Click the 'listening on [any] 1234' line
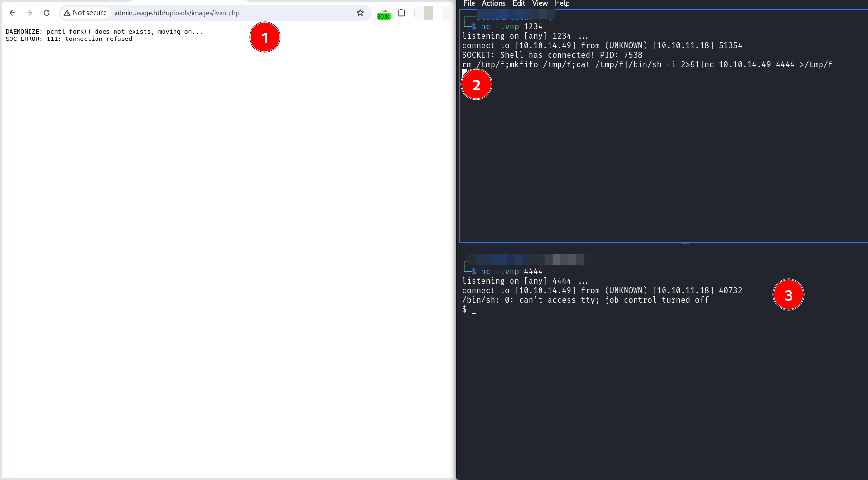The height and width of the screenshot is (480, 868). [x=525, y=36]
